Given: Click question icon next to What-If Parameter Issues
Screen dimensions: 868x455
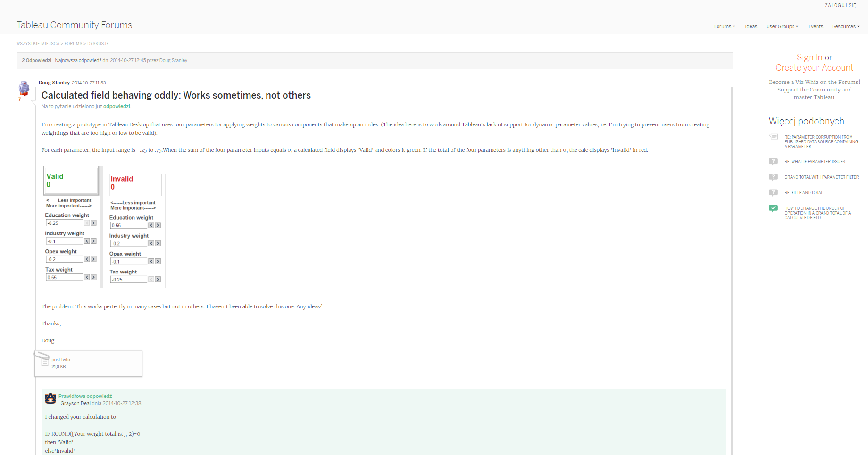Looking at the screenshot, I should coord(773,162).
